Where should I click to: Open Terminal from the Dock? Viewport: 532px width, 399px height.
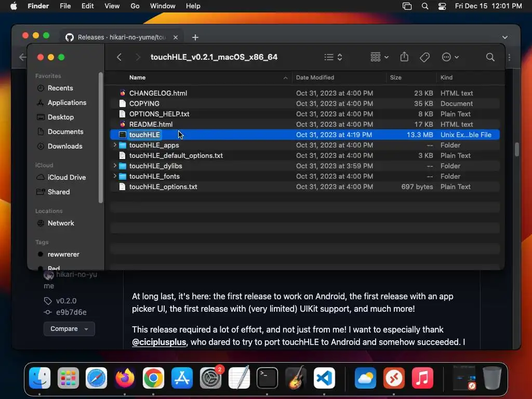[x=267, y=378]
